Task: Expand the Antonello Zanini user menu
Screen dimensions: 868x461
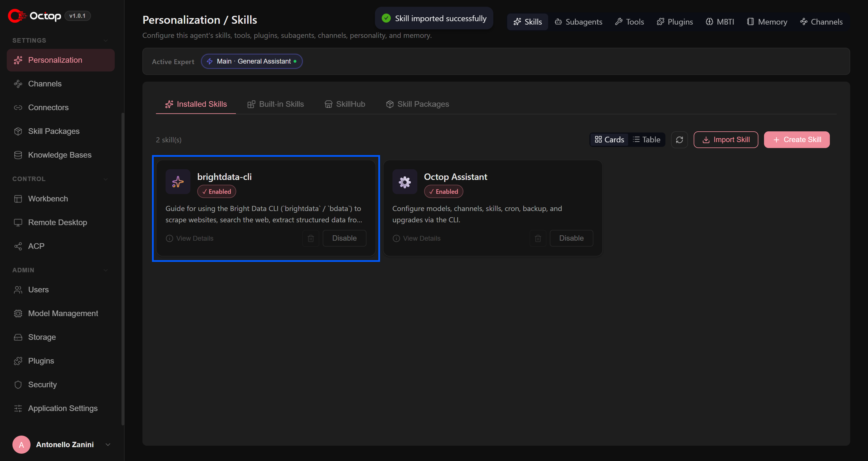Action: pyautogui.click(x=108, y=445)
